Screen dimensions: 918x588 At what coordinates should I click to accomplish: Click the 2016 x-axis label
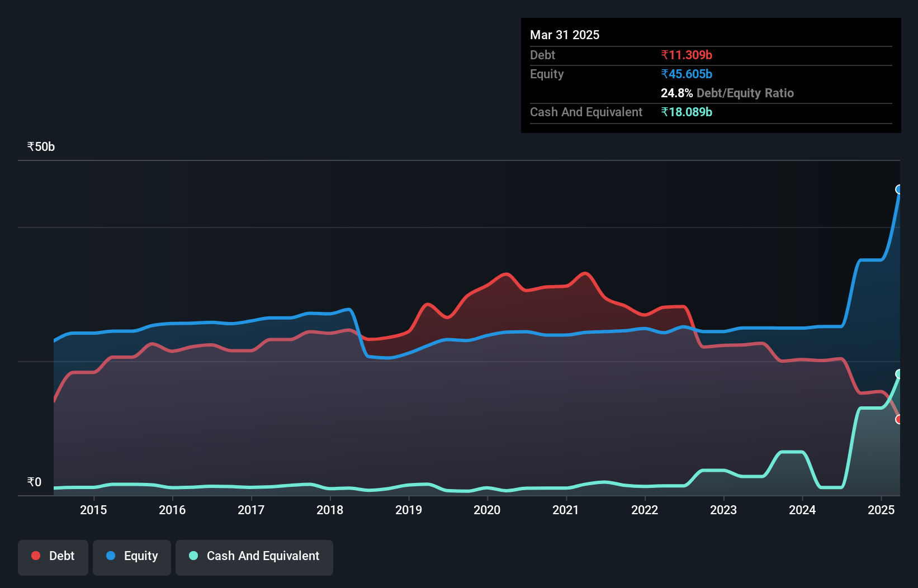tap(172, 510)
